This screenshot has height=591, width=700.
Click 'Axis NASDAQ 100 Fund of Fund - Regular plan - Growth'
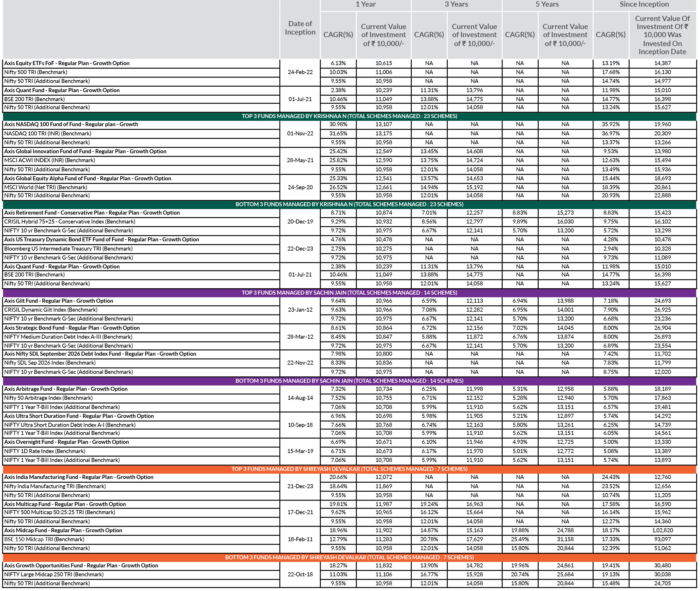71,124
